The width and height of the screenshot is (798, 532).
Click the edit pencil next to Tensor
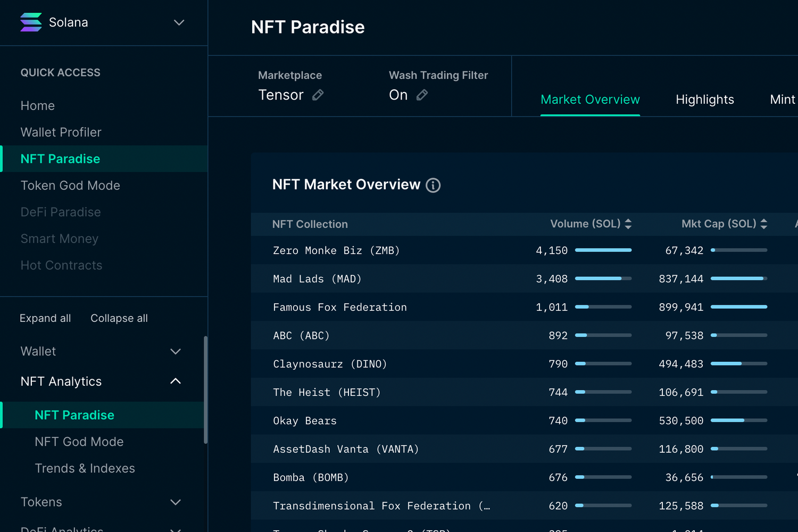[x=318, y=95]
